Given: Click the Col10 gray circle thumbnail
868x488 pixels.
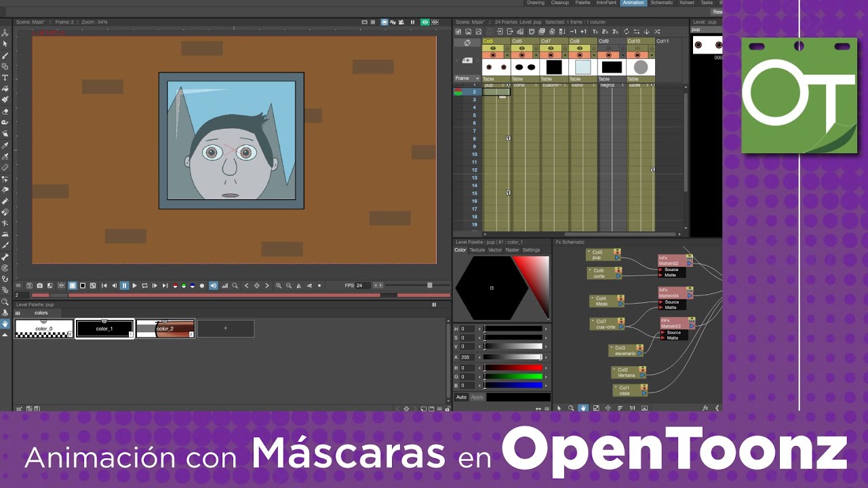Looking at the screenshot, I should pos(641,67).
